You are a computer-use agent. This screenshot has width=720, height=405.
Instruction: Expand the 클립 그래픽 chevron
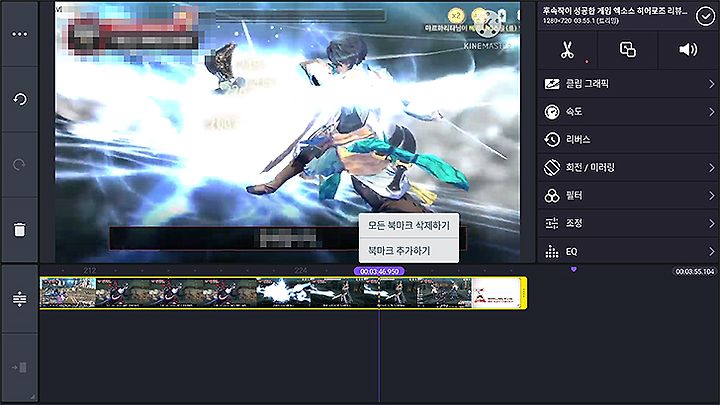tap(711, 84)
